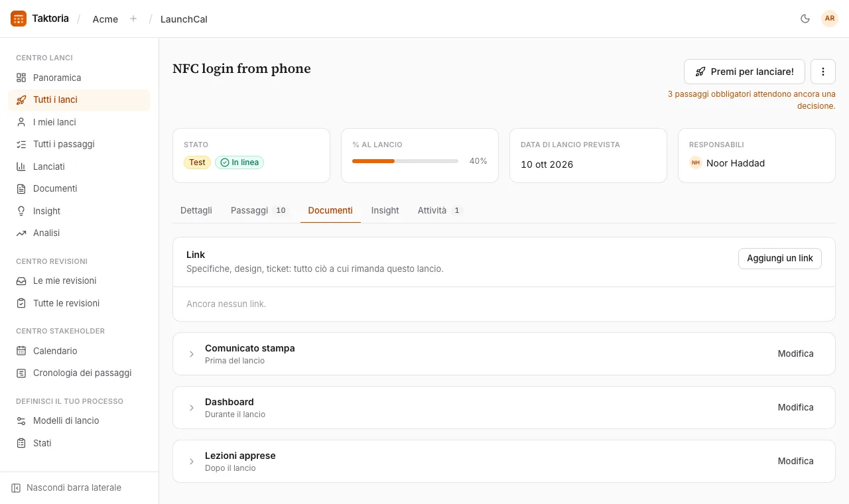Expand the Lezioni apprese document row

(192, 462)
